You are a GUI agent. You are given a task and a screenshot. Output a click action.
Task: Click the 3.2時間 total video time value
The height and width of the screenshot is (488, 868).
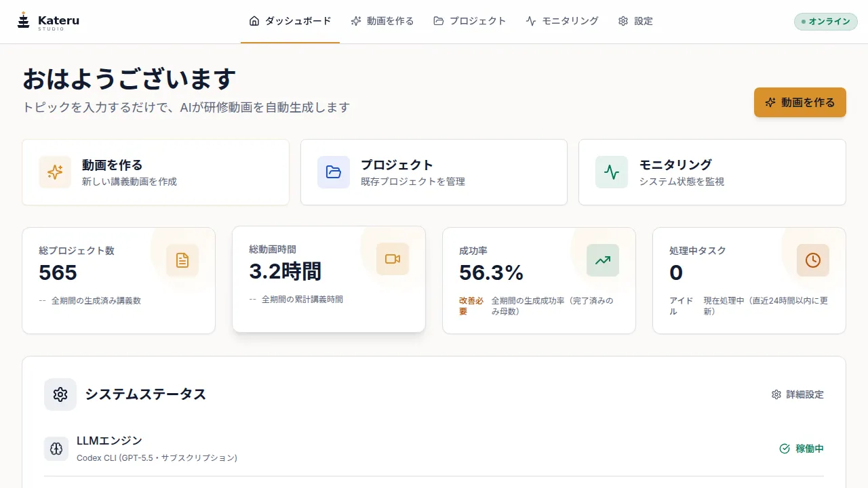(285, 271)
